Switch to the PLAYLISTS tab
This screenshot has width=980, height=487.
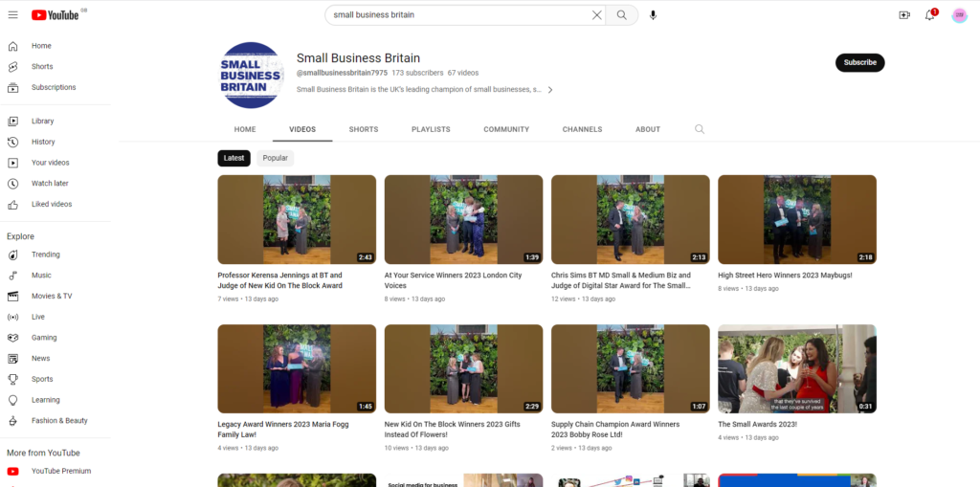tap(431, 129)
